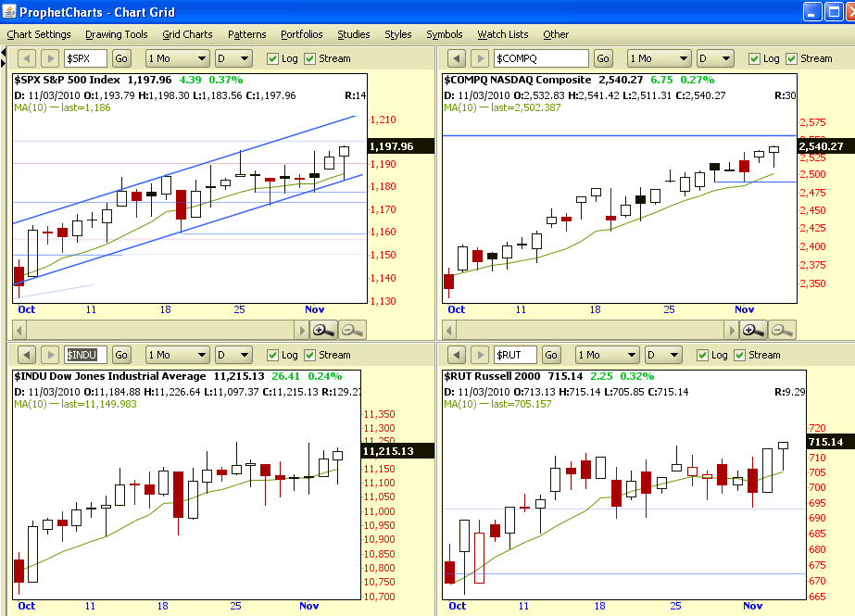Click the $COMPQ chart horizontal scrollbar track
Screen dimensions: 855x616
point(590,331)
